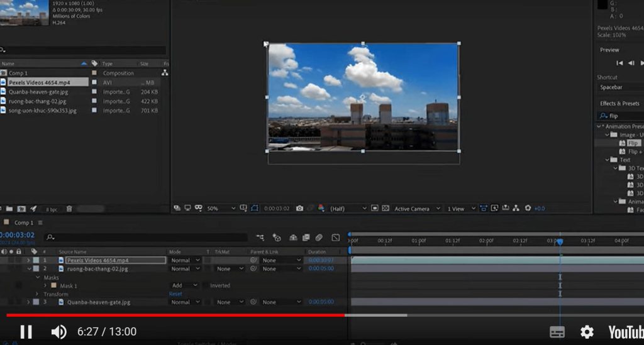This screenshot has height=345, width=644.
Task: Open the Comp 1 timeline panel menu
Action: [x=40, y=222]
